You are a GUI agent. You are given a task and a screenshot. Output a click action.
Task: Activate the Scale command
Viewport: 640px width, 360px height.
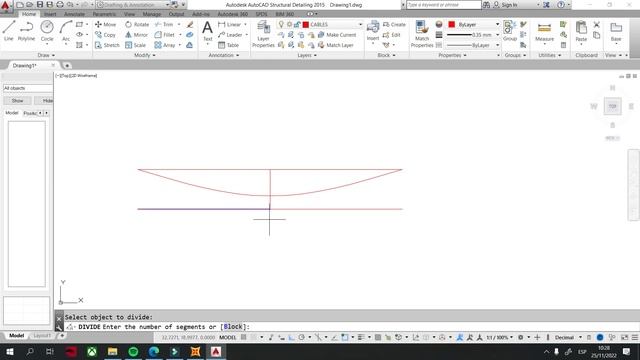(136, 45)
